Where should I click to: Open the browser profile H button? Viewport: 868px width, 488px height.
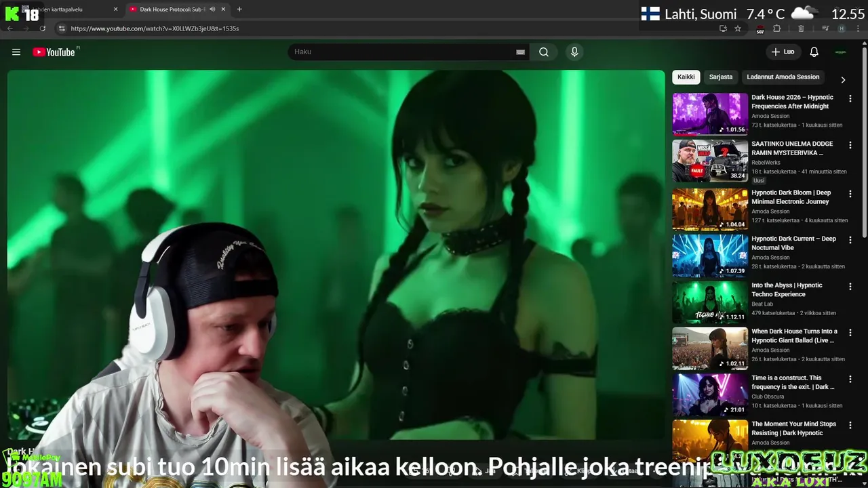pos(842,28)
